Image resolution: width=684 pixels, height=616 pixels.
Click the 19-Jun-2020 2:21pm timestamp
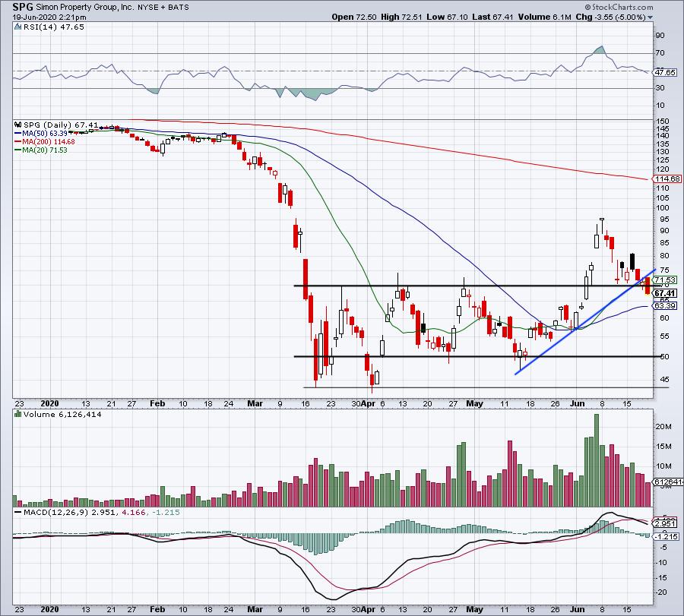pos(49,17)
